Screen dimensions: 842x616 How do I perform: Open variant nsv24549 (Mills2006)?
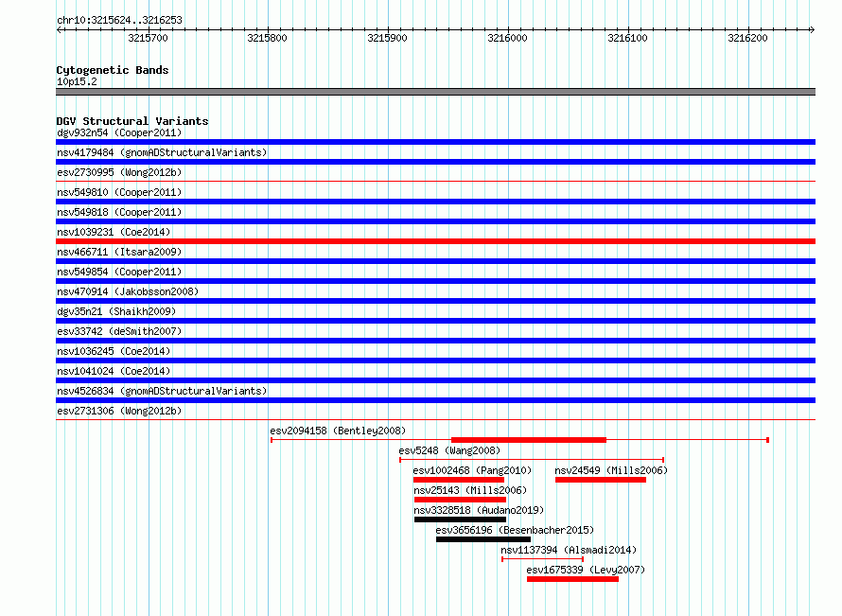[611, 470]
